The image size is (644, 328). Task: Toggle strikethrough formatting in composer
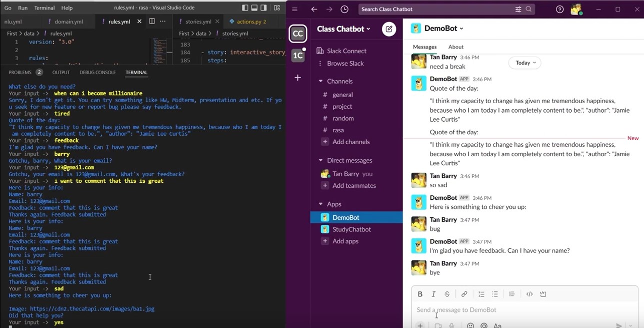pyautogui.click(x=447, y=294)
